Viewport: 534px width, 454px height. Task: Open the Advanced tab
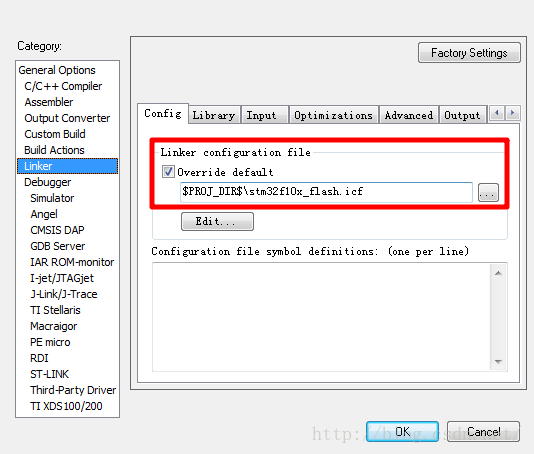[409, 115]
